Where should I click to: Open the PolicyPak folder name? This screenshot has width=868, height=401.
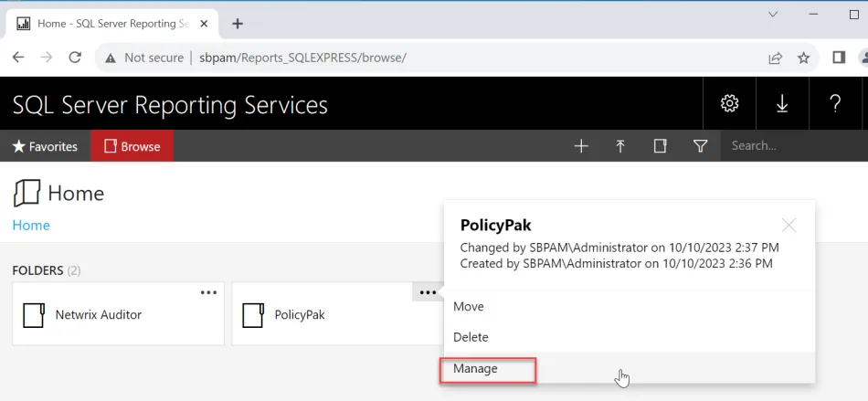300,315
